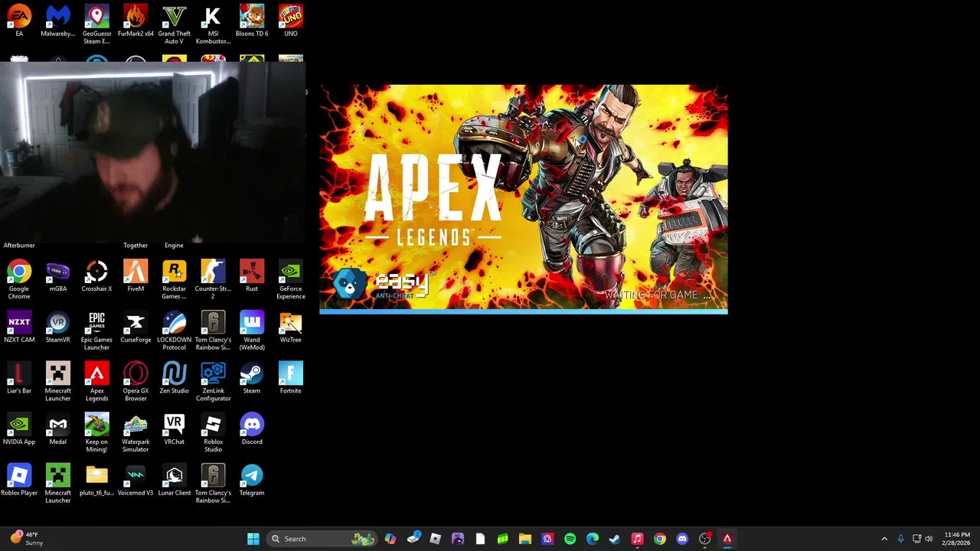Select Waterpark Simulator desktop icon
Screen dimensions: 980x551
136,433
